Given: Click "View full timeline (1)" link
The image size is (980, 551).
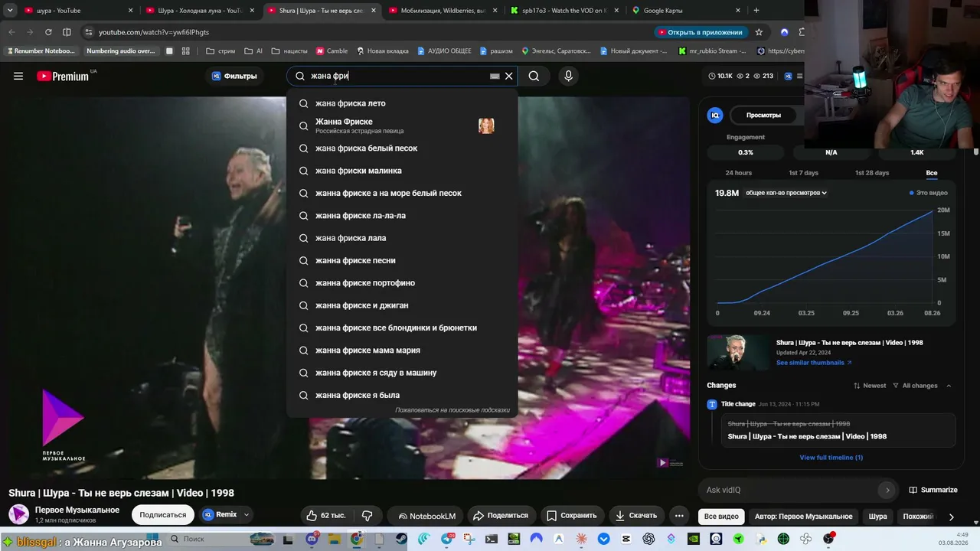Looking at the screenshot, I should pyautogui.click(x=831, y=458).
